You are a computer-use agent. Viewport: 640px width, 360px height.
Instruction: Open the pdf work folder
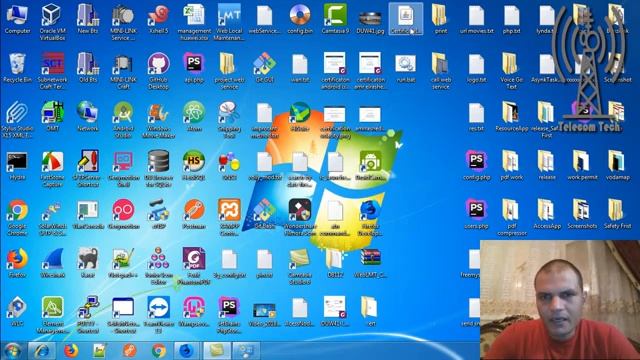tap(511, 166)
